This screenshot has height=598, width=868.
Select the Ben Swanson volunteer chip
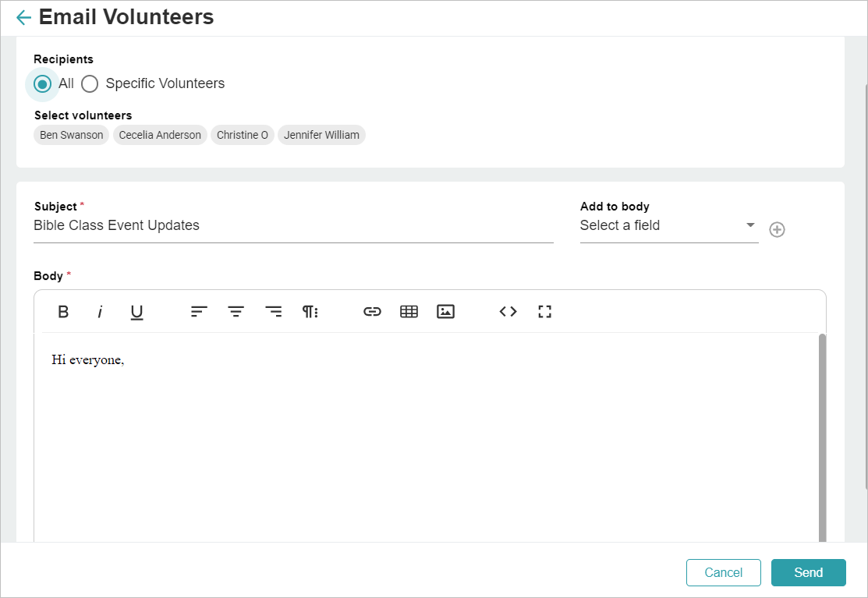pos(72,135)
